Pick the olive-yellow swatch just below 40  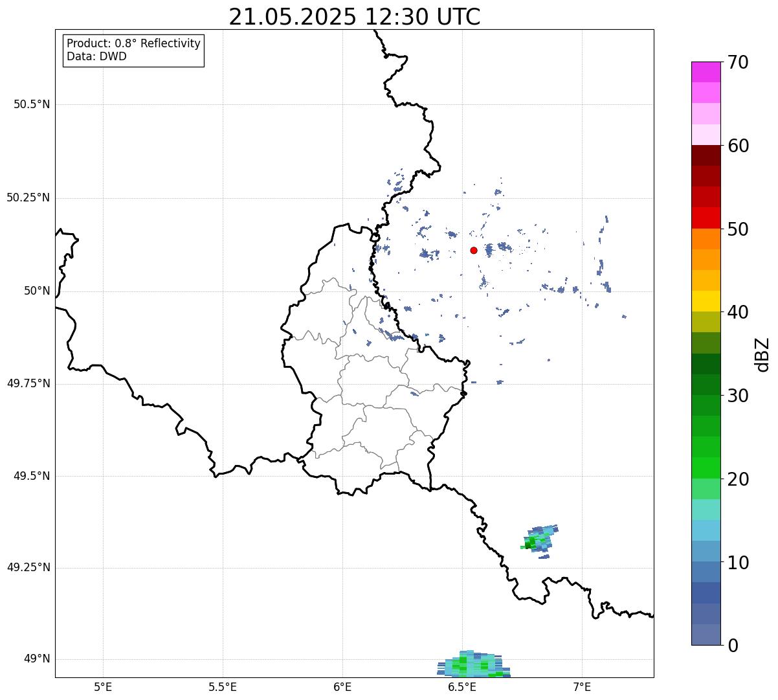pos(706,322)
